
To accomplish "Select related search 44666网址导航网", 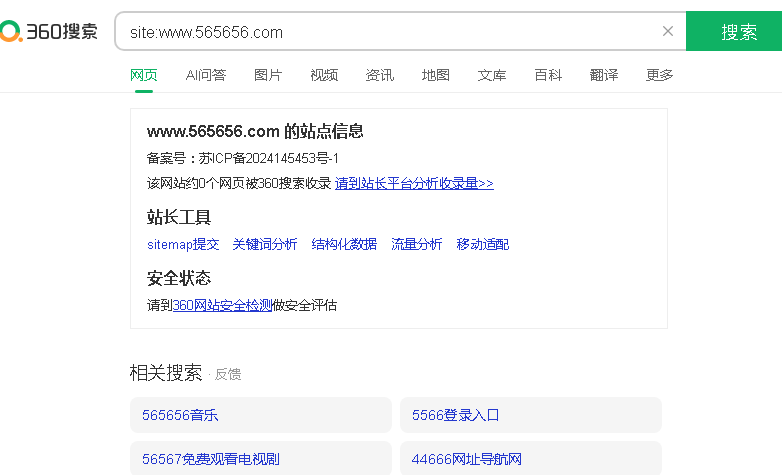I will [531, 459].
